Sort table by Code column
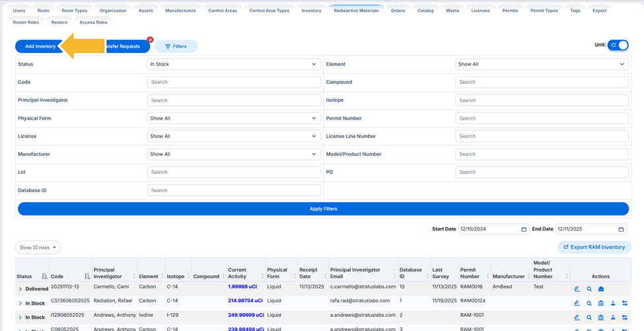The height and width of the screenshot is (331, 644). tap(87, 276)
